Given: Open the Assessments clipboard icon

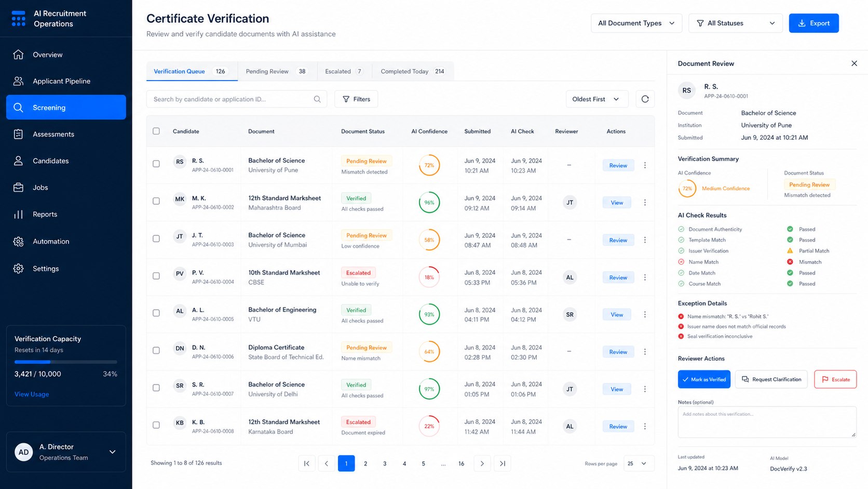Looking at the screenshot, I should (x=18, y=134).
